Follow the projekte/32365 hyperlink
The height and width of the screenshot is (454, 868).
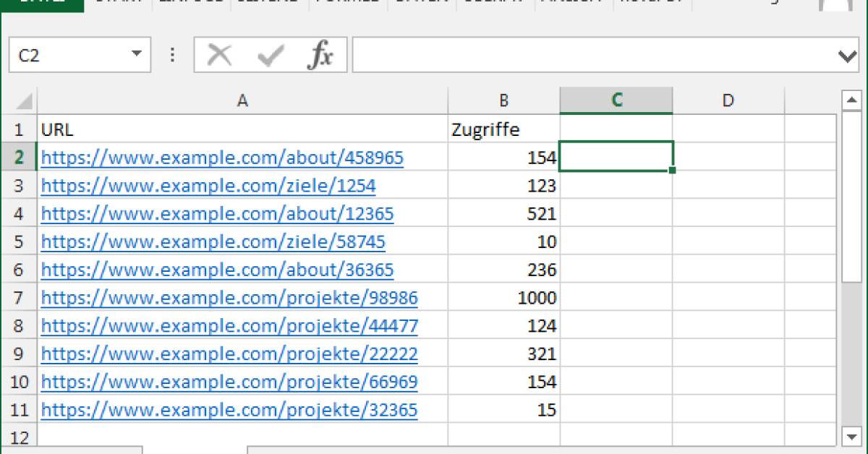tap(229, 409)
